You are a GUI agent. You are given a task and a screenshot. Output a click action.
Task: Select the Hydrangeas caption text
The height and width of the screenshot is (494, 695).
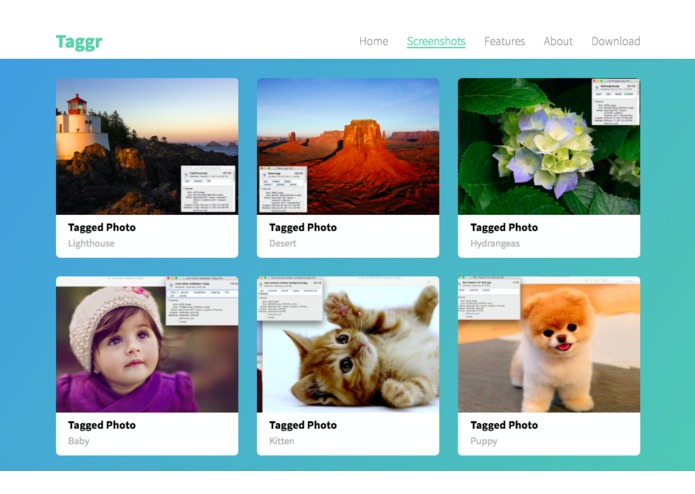[495, 243]
